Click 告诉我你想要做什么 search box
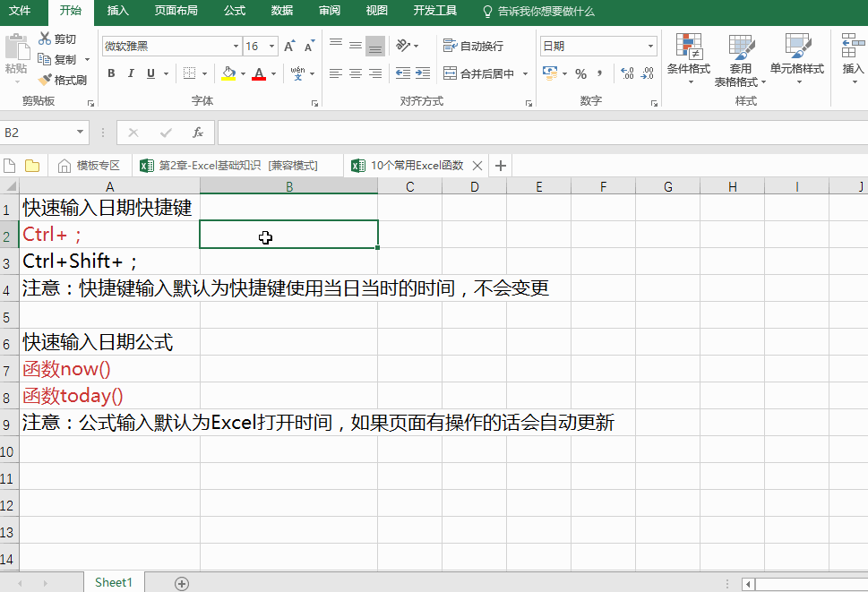Screen dimensions: 868x592 [539, 11]
